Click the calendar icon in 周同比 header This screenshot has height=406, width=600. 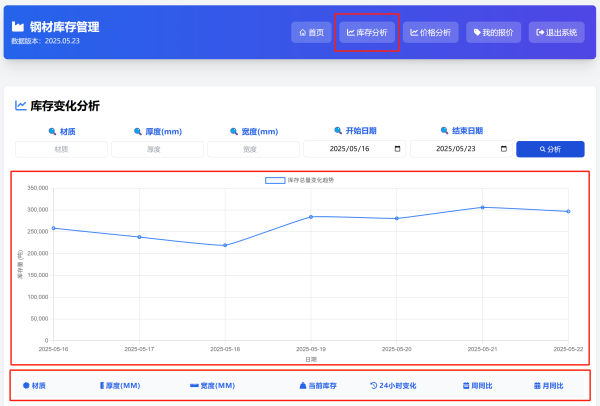click(x=466, y=386)
